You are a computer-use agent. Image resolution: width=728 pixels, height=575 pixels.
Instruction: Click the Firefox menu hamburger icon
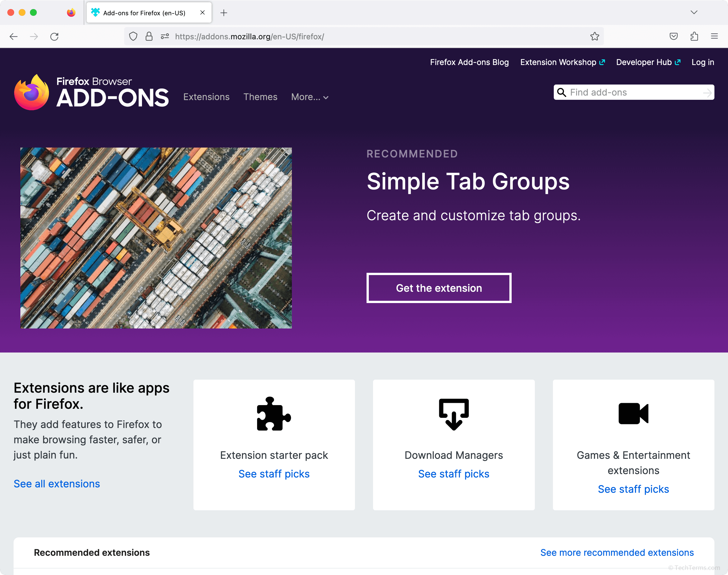pos(714,36)
